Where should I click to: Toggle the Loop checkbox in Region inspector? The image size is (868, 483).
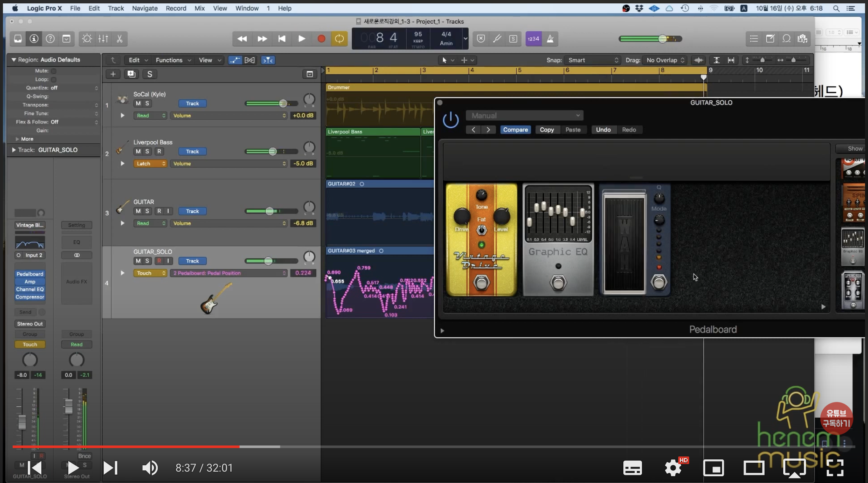(54, 79)
